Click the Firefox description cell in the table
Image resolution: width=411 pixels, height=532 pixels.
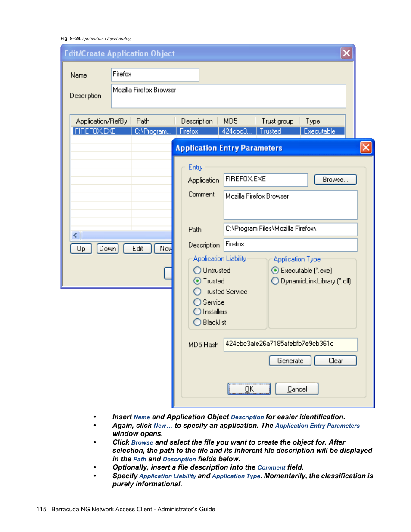tap(197, 131)
